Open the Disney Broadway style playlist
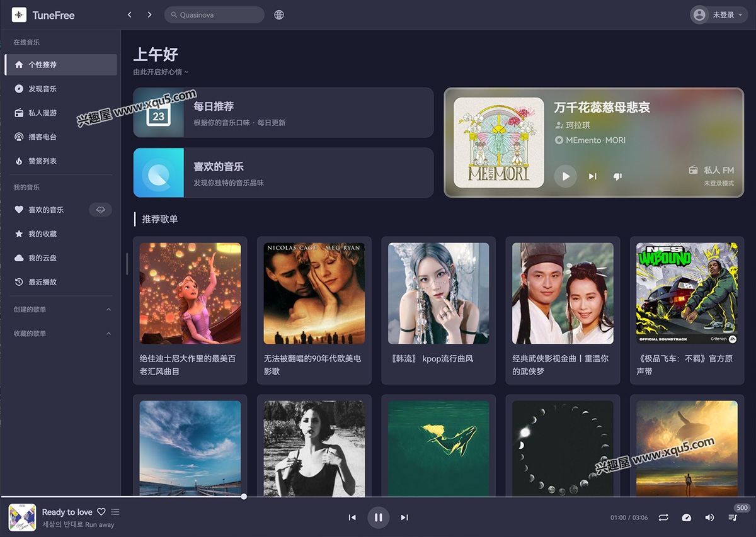The width and height of the screenshot is (756, 537). click(x=190, y=310)
